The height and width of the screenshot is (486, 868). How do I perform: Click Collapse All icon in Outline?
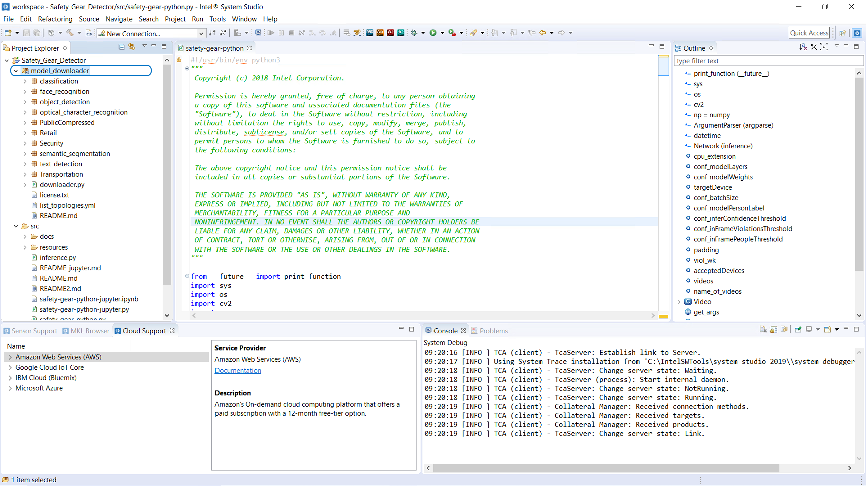click(814, 47)
